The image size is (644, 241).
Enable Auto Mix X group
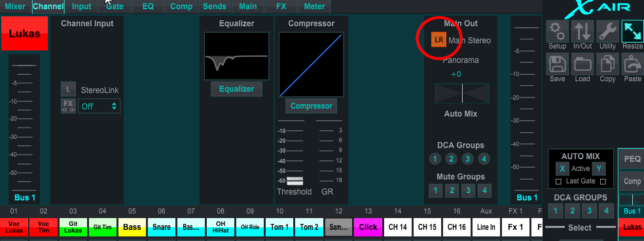[562, 168]
